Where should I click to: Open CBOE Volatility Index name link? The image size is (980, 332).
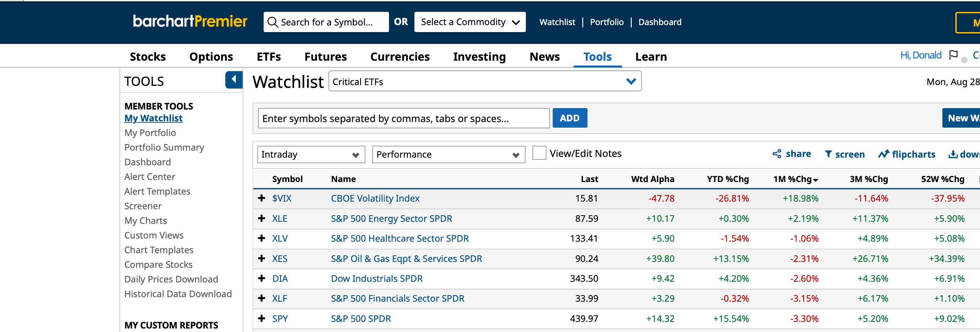(x=375, y=198)
